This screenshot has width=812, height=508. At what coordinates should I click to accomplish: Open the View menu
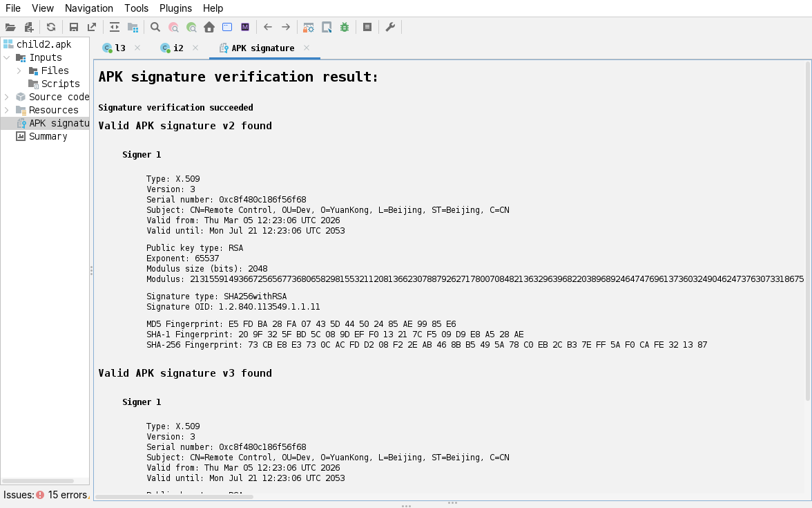coord(43,8)
